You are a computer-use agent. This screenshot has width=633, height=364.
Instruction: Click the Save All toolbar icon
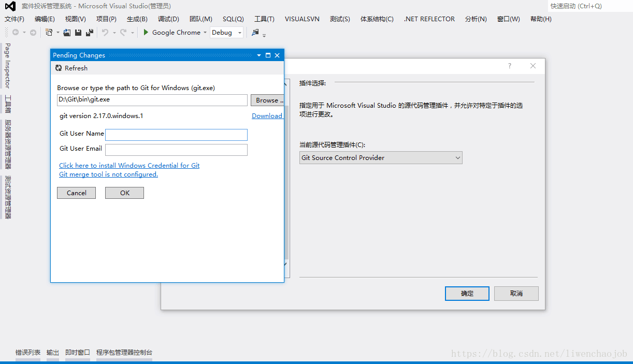coord(90,33)
